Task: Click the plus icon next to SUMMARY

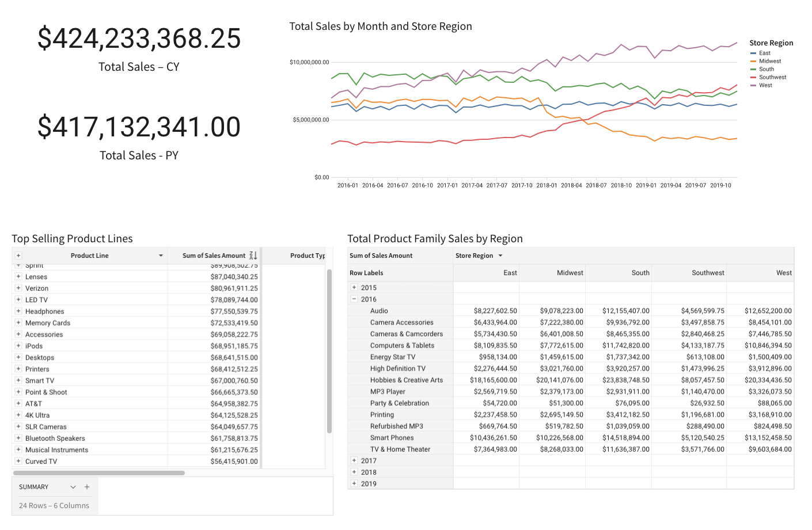Action: [87, 487]
